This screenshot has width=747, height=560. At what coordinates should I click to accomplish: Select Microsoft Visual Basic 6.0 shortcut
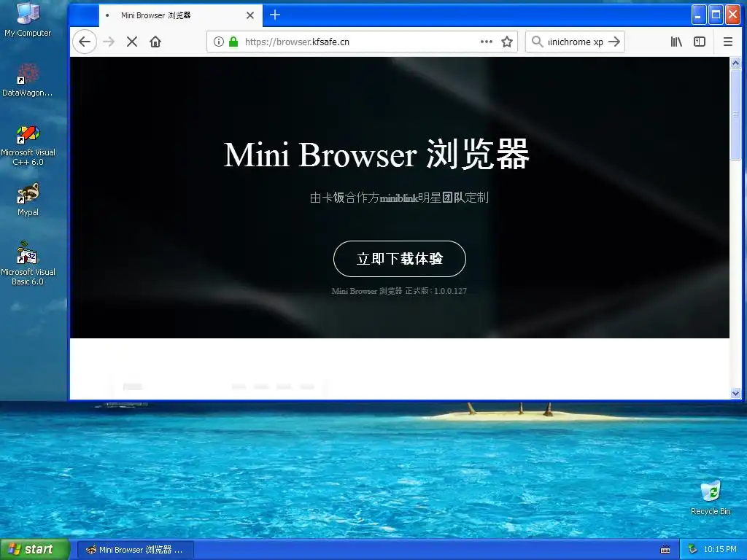coord(28,264)
